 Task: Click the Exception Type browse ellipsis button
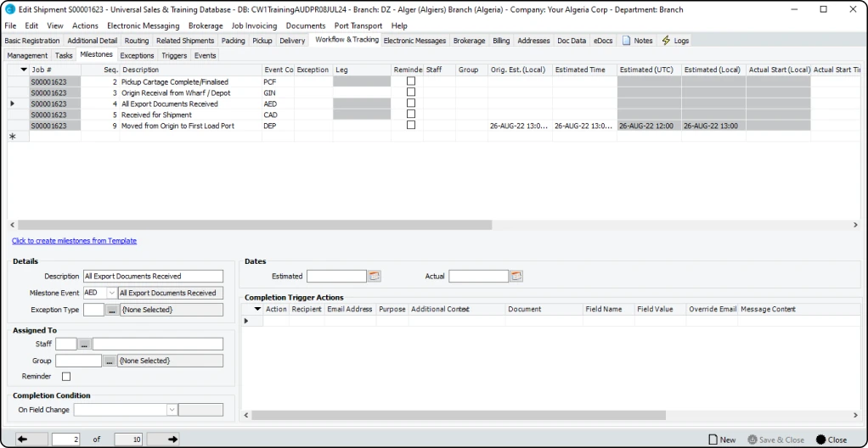111,311
